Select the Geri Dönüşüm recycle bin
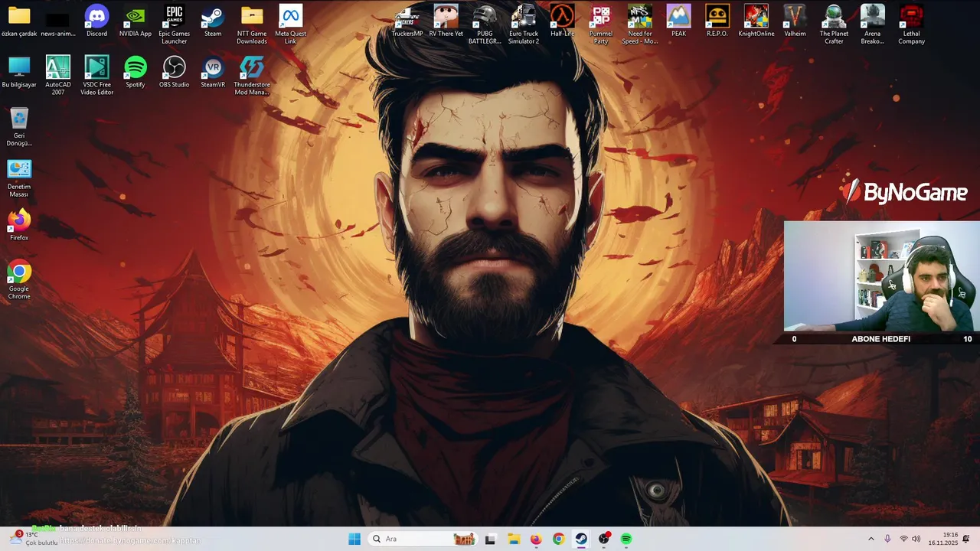This screenshot has width=980, height=551. [19, 127]
